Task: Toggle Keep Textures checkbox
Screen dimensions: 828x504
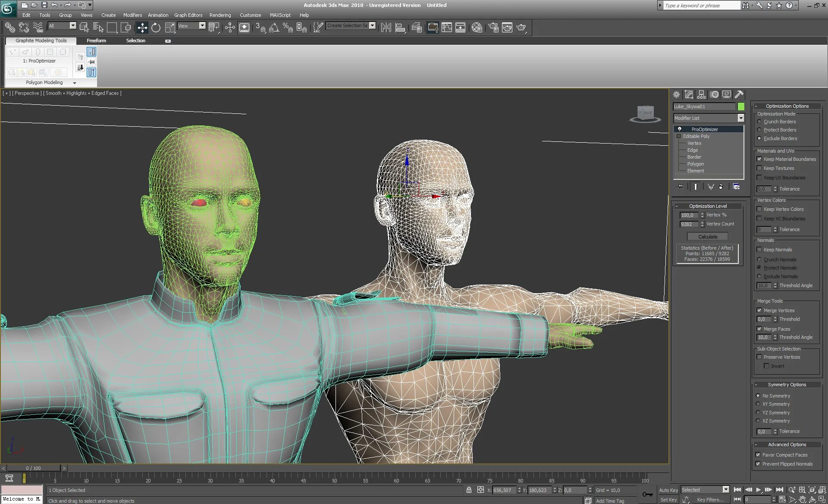Action: tap(759, 168)
